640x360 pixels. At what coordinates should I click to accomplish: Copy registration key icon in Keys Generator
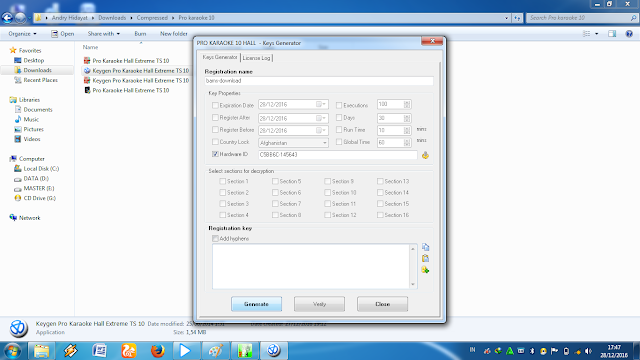point(425,247)
